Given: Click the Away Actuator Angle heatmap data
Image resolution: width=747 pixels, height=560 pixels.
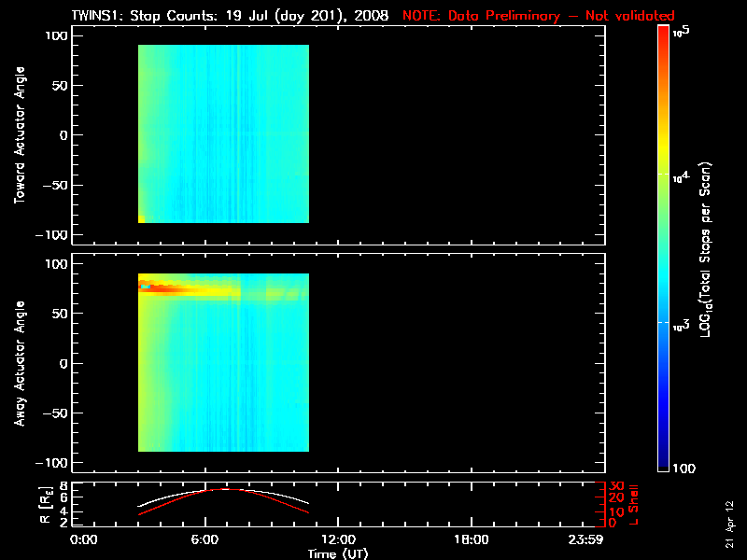Looking at the screenshot, I should click(x=223, y=362).
